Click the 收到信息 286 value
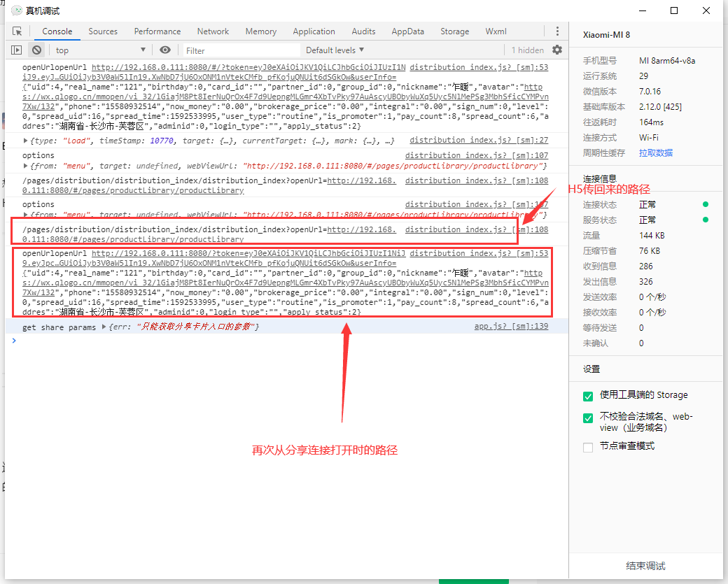 [x=645, y=266]
